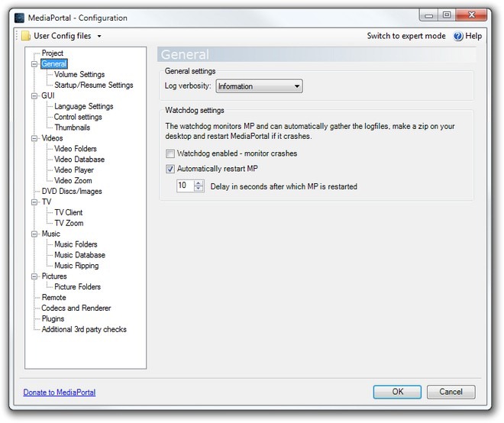Click the Cancel button
504x423 pixels.
click(451, 392)
